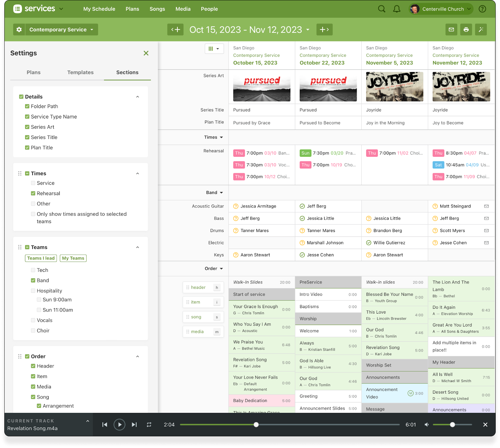Open the Contemporary Service dropdown
500x448 pixels.
[61, 29]
